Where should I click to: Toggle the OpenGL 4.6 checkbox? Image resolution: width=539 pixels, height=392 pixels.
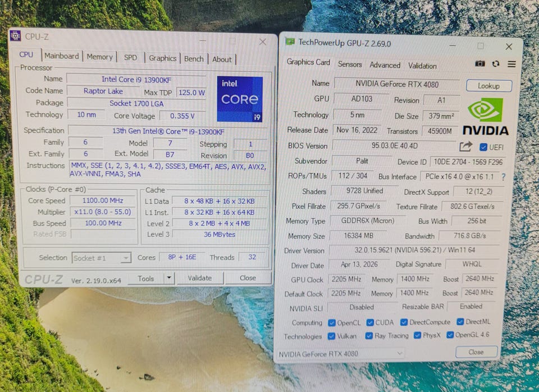coord(450,335)
